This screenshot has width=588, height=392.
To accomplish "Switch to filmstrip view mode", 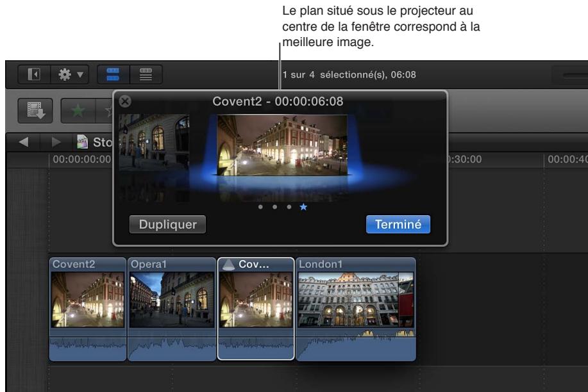I will [113, 74].
